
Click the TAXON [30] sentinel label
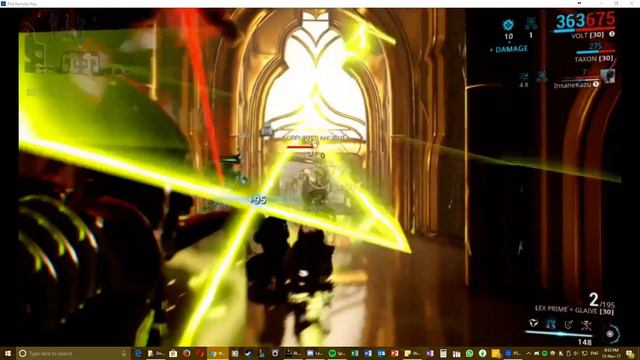[x=594, y=59]
